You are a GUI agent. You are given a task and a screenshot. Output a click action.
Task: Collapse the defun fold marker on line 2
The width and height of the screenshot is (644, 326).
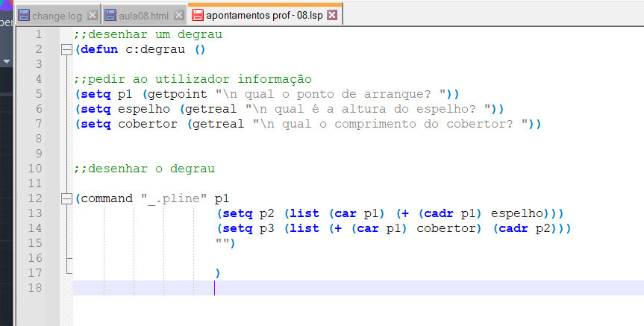66,50
